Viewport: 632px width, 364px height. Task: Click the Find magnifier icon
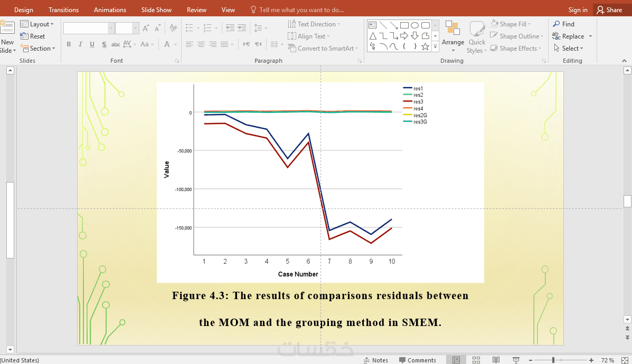[x=556, y=24]
